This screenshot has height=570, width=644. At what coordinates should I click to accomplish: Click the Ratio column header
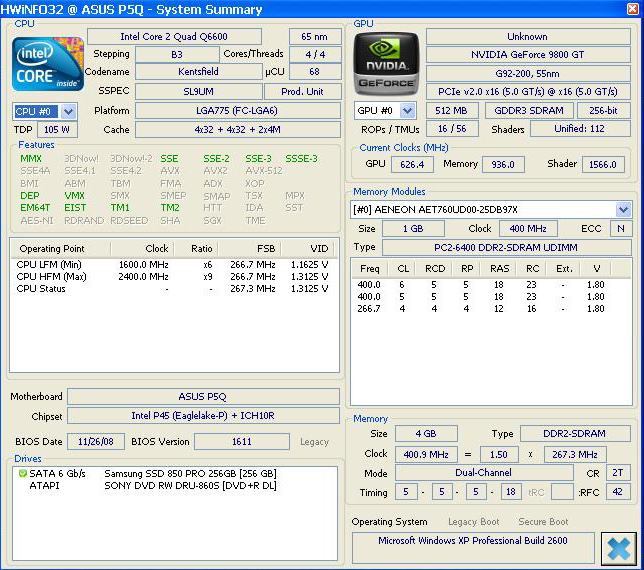coord(196,248)
